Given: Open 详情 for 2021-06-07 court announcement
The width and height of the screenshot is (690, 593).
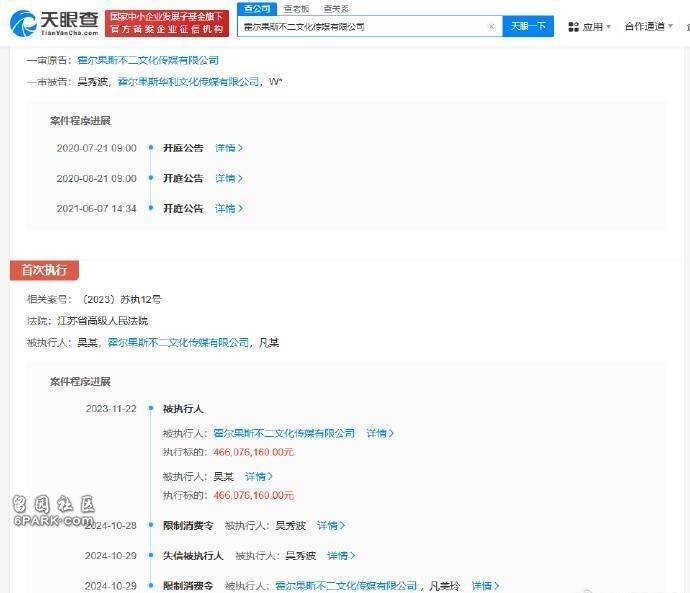Looking at the screenshot, I should 229,209.
